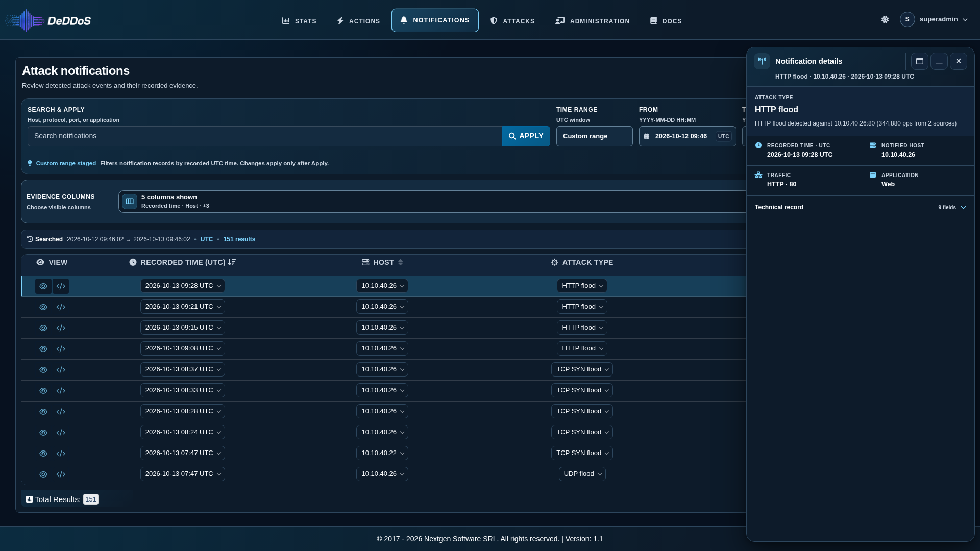Open the Docs navigation link
The image size is (980, 551).
(x=666, y=21)
